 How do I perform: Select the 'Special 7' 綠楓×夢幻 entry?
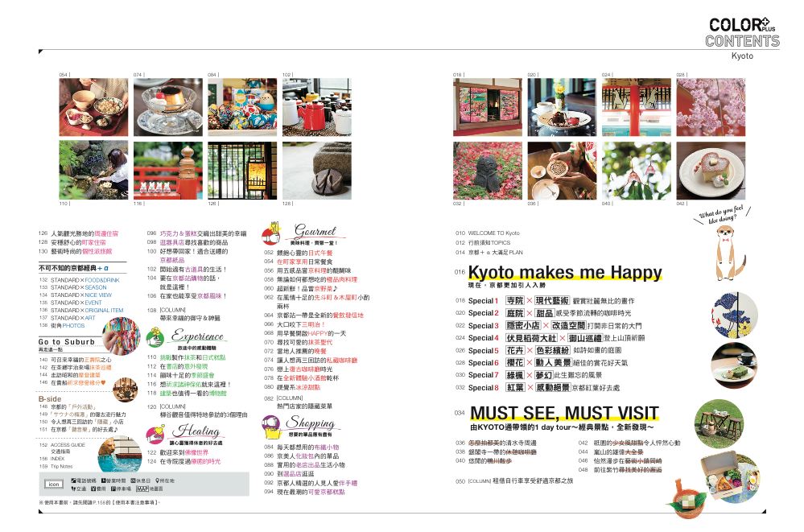tap(529, 375)
